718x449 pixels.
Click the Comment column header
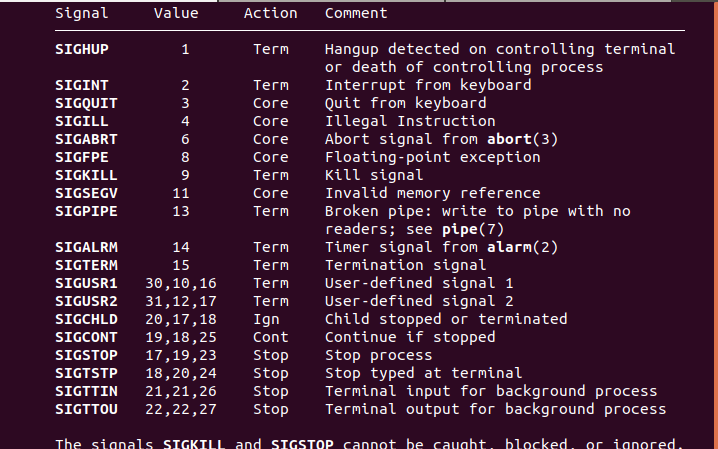(x=356, y=14)
